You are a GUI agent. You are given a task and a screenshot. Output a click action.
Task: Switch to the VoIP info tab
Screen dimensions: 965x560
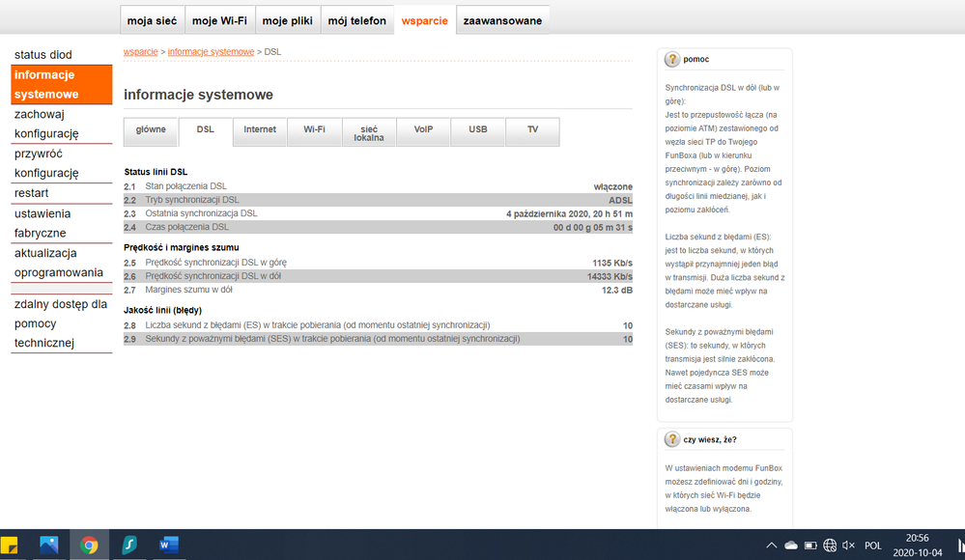(423, 131)
